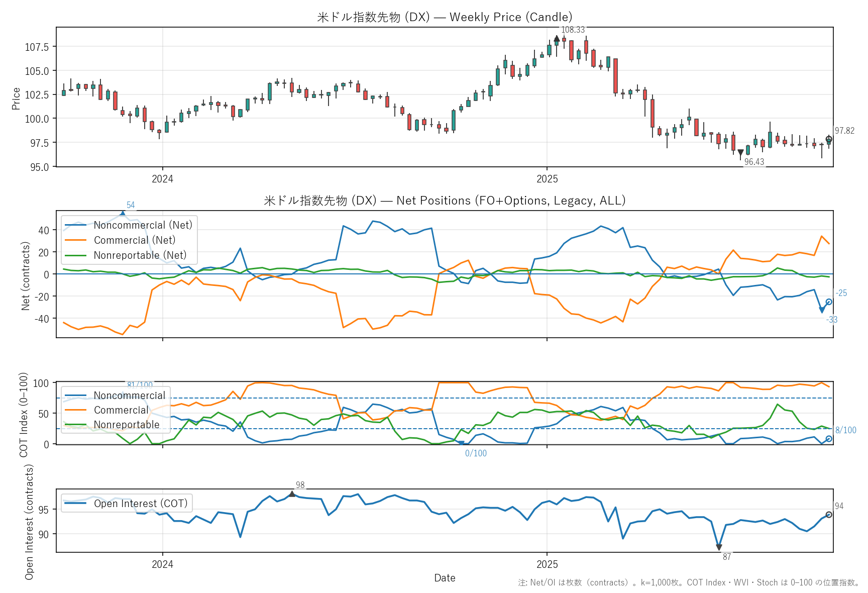This screenshot has height=593, width=868.
Task: Click the 108.33 price high triangle marker
Action: coord(557,39)
